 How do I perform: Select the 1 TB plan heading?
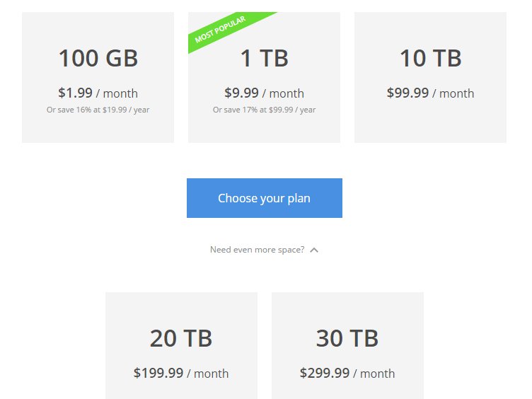264,59
